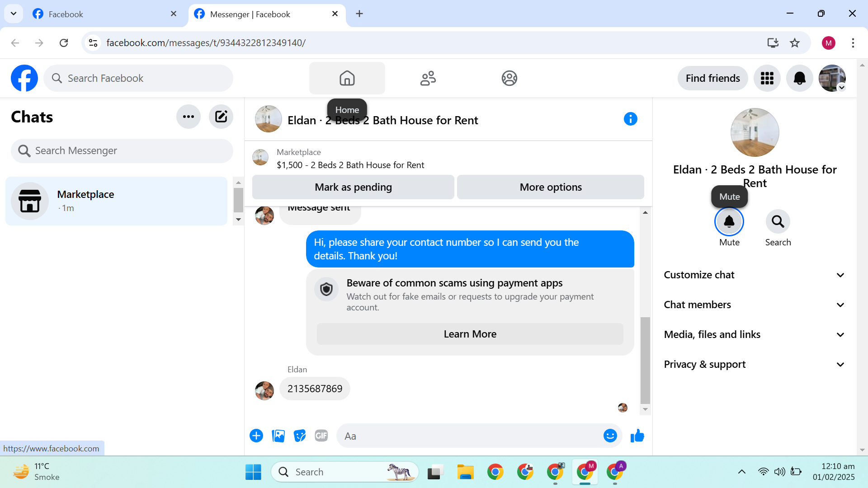Select the Messenger | Facebook tab
868x488 pixels.
[267, 14]
